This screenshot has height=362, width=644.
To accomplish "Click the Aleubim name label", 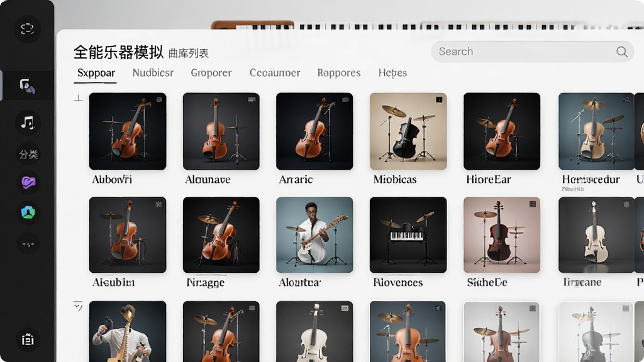I will click(113, 282).
